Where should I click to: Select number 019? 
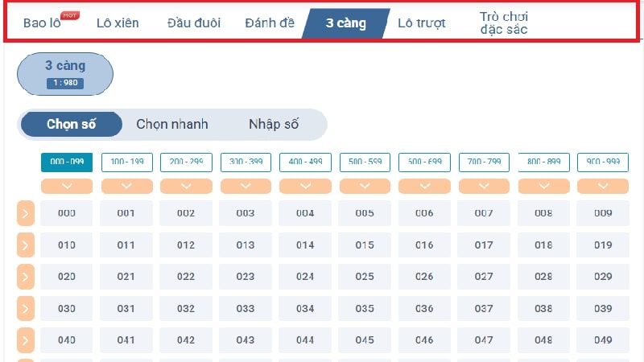click(603, 245)
